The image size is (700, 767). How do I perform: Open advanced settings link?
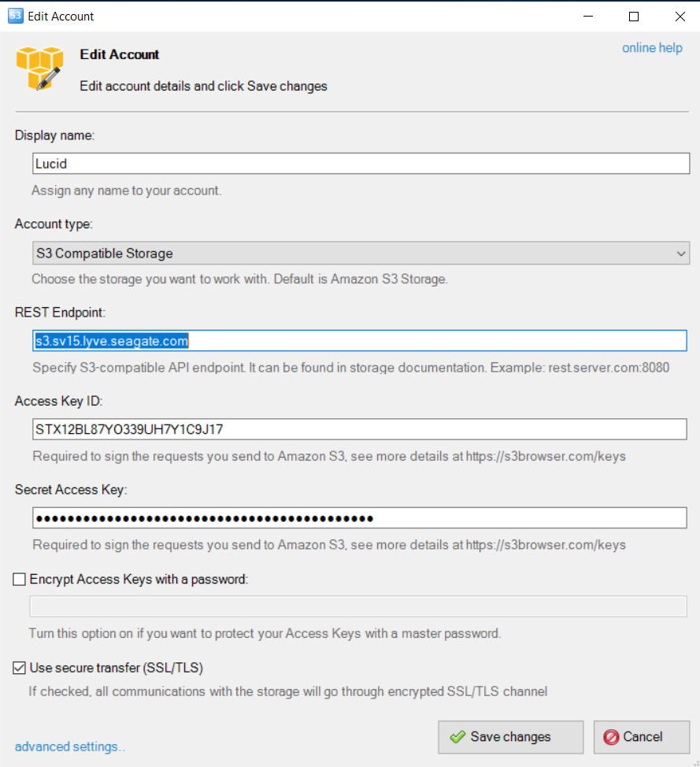pyautogui.click(x=69, y=747)
